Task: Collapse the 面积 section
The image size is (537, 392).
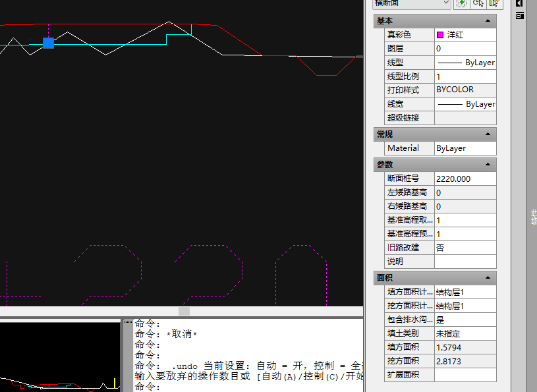Action: 488,277
